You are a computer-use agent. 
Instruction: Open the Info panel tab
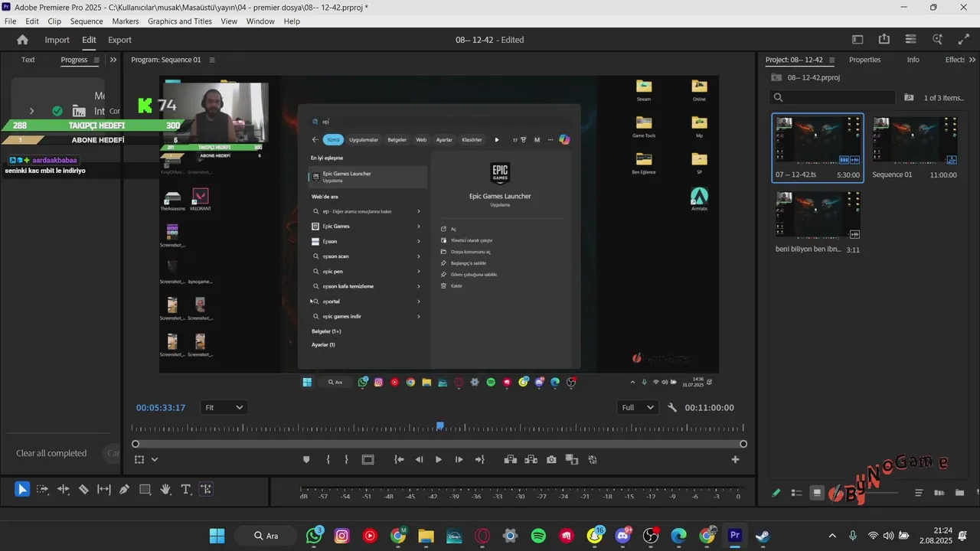coord(913,60)
